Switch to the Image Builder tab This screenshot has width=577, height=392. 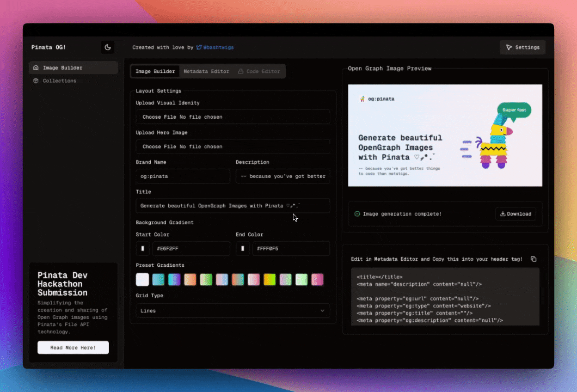coord(155,71)
